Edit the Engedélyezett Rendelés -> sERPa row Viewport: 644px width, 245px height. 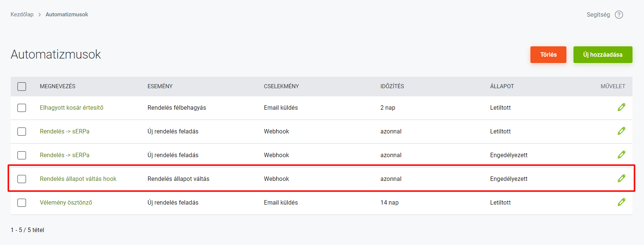pos(621,155)
